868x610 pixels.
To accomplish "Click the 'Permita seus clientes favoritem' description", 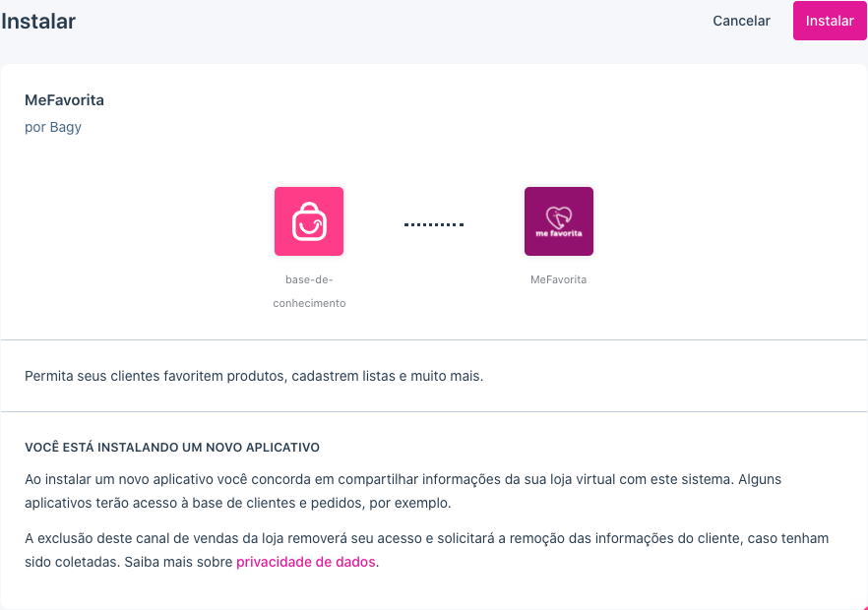I will click(x=254, y=376).
